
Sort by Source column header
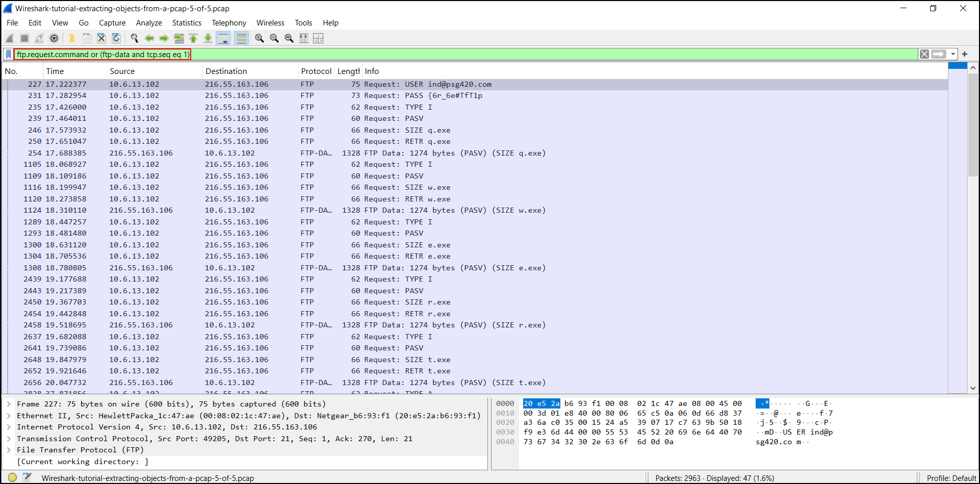[x=155, y=71]
